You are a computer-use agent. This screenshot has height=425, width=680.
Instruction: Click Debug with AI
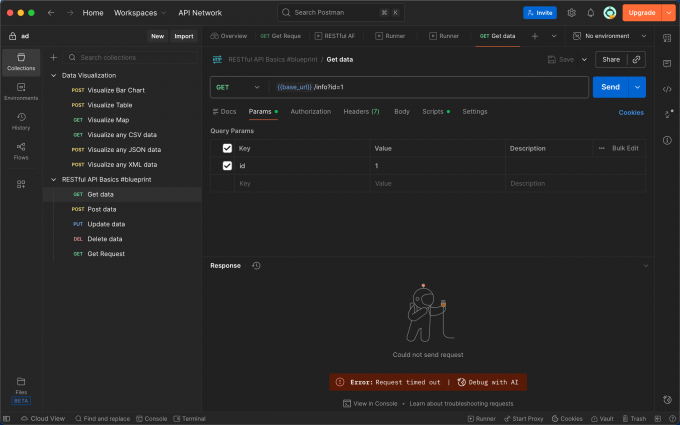487,382
